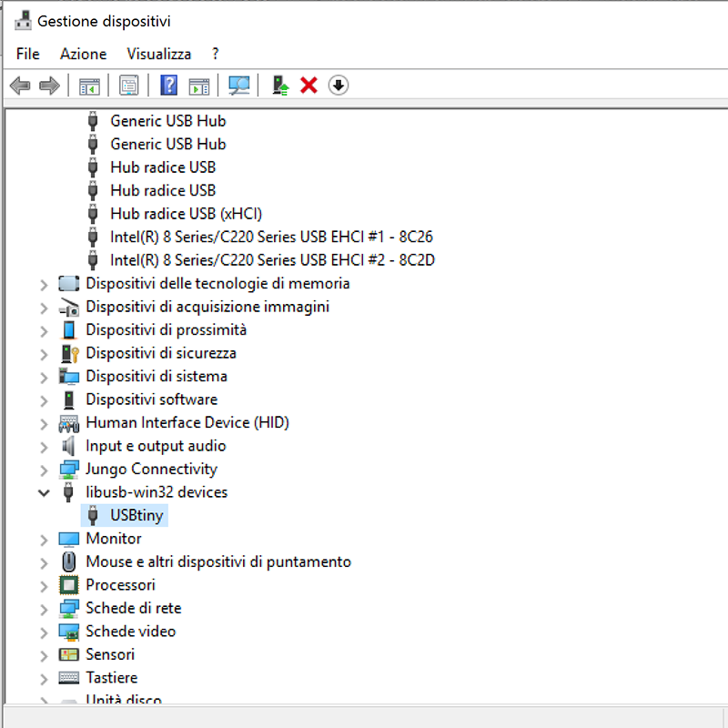Click the Dispositivi di sicurezza key icon

(x=70, y=353)
